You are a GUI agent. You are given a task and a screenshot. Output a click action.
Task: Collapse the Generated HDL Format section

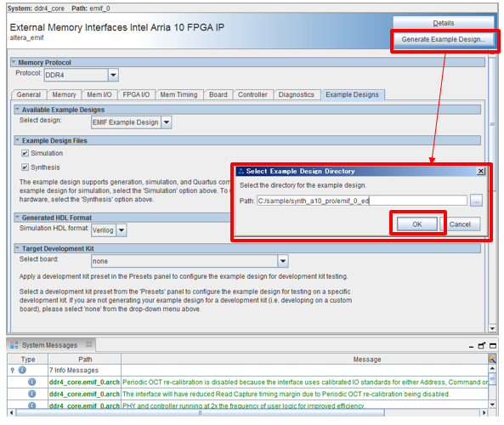pyautogui.click(x=17, y=218)
